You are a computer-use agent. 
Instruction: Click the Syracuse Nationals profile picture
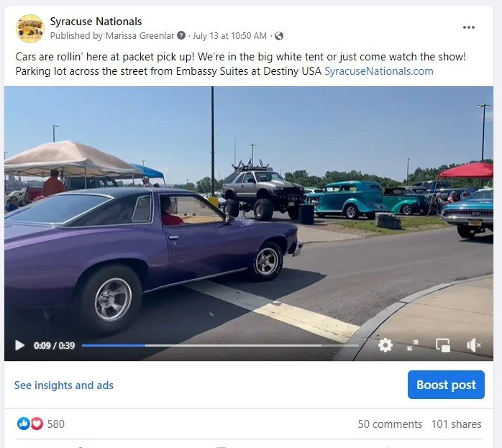pos(30,29)
